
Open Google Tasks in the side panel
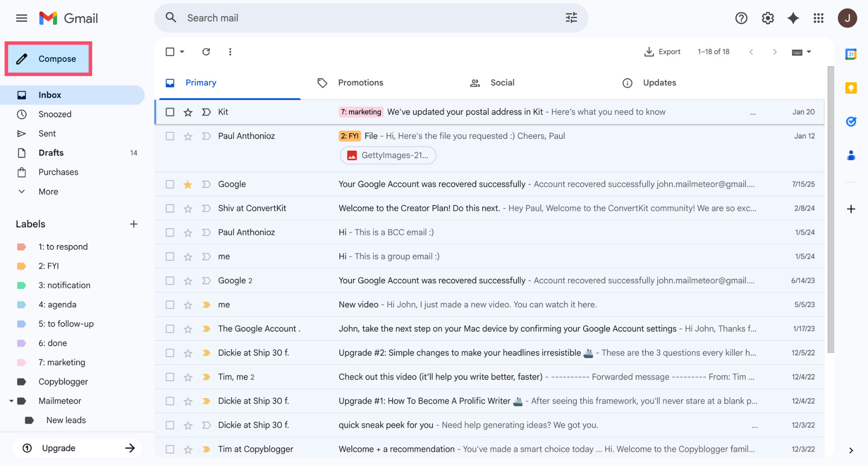pyautogui.click(x=851, y=122)
